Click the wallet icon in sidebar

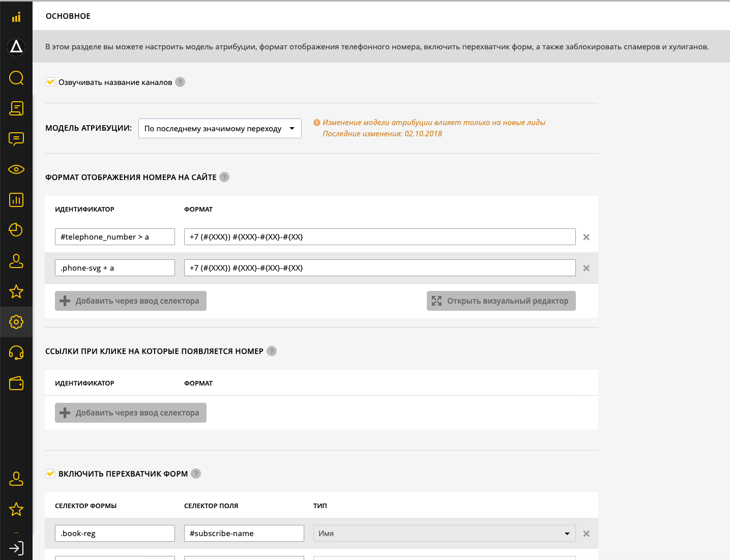pyautogui.click(x=16, y=383)
